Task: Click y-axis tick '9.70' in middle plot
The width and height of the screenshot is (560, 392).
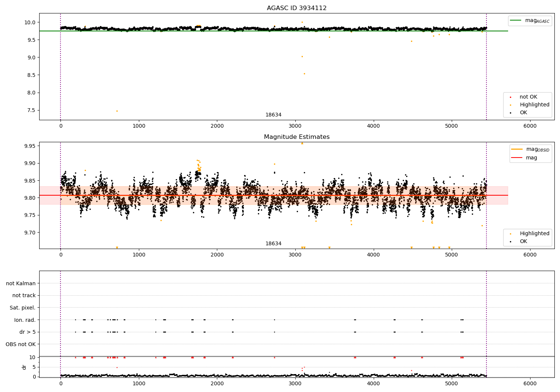Action: pyautogui.click(x=30, y=233)
